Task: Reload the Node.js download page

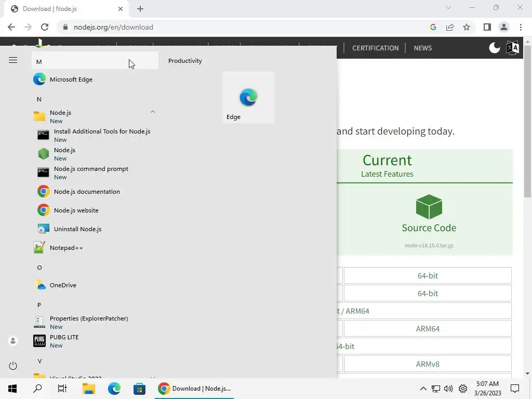Action: click(x=45, y=27)
